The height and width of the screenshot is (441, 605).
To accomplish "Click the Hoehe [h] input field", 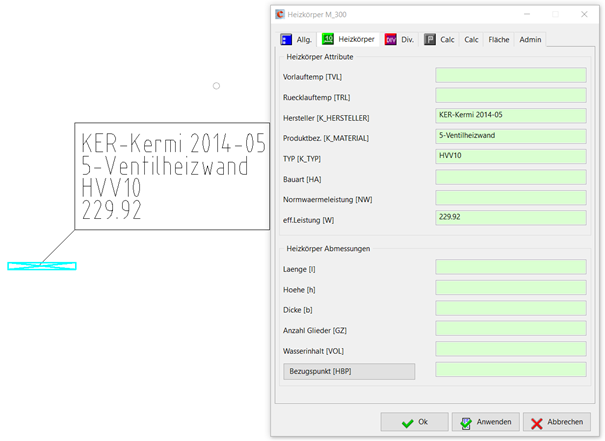I will pyautogui.click(x=511, y=287).
